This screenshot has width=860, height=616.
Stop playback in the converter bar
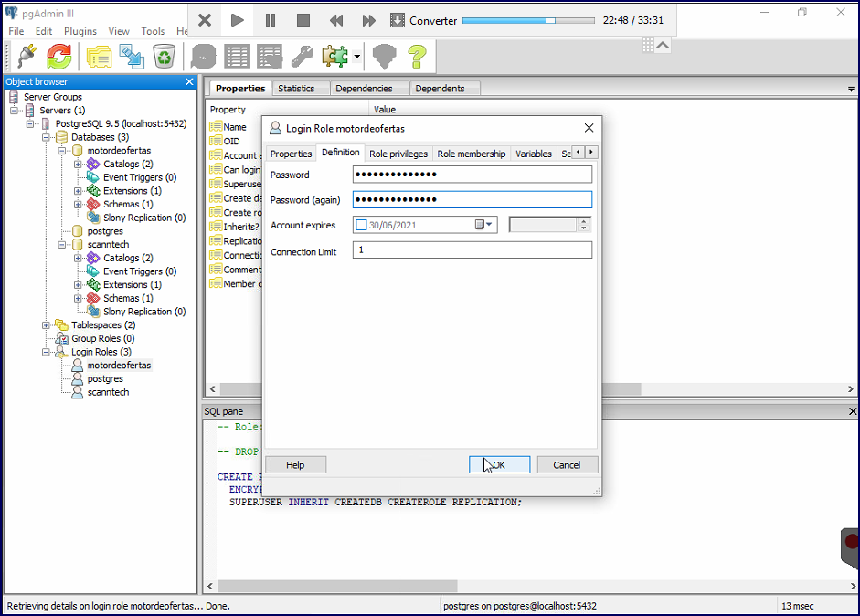[303, 20]
